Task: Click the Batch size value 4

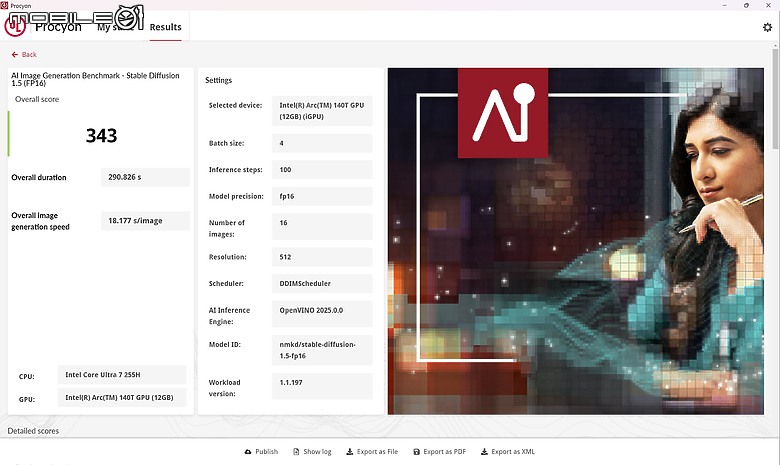Action: 322,143
